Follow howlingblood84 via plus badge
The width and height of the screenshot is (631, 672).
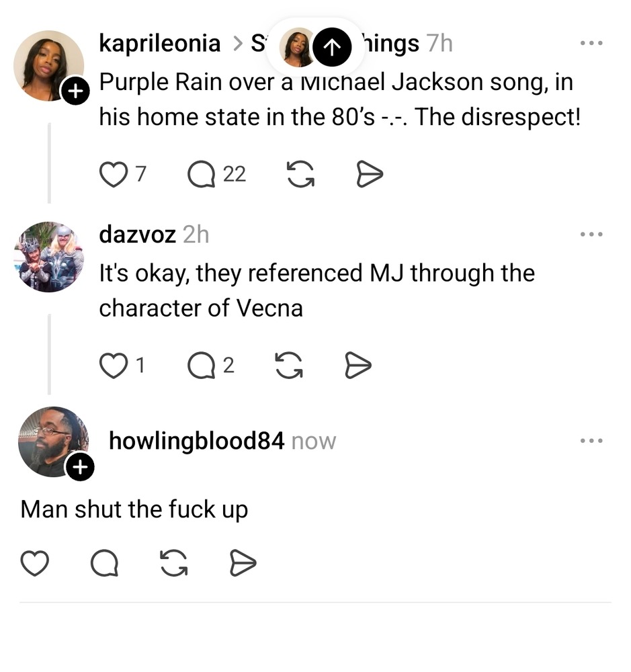pyautogui.click(x=80, y=466)
